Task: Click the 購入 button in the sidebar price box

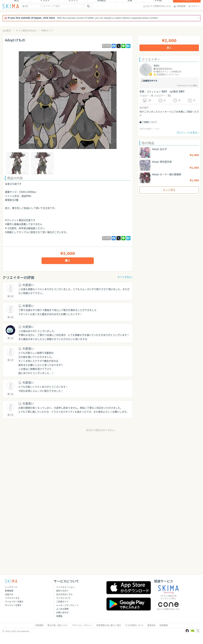Action: (x=169, y=48)
